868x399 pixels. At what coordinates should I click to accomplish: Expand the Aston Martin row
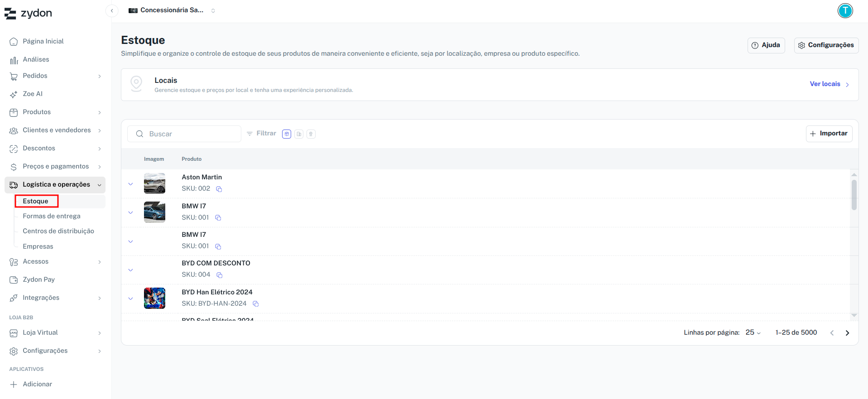coord(130,184)
